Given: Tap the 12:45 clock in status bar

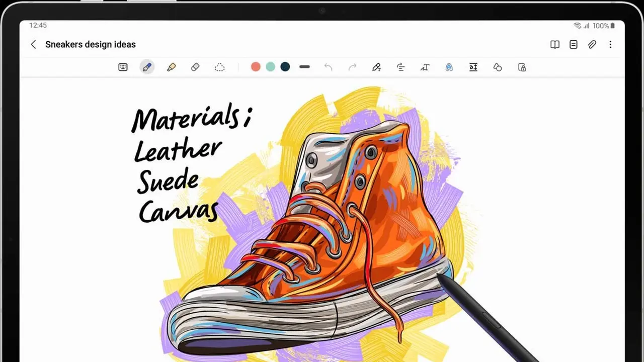Looking at the screenshot, I should 38,25.
